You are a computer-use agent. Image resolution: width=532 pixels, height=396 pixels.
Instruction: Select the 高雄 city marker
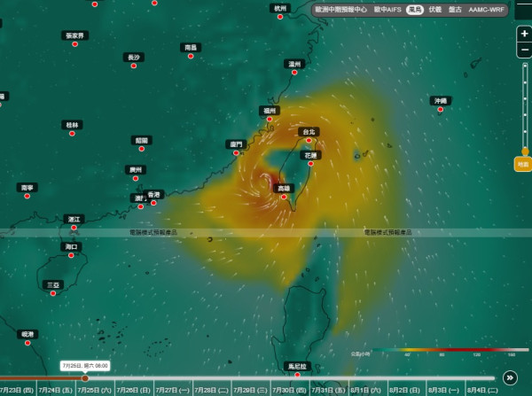pyautogui.click(x=284, y=197)
